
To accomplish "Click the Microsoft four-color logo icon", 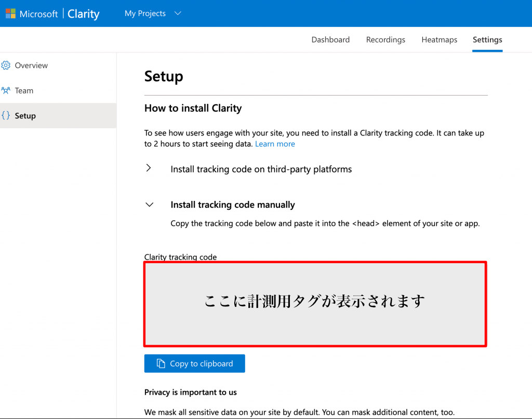I will click(10, 13).
